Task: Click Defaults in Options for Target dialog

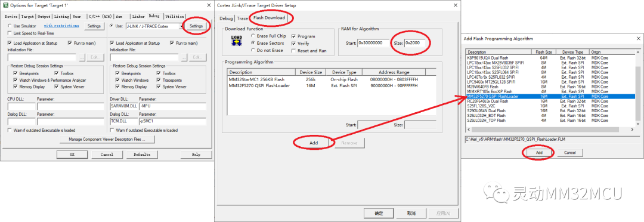Action: click(x=142, y=154)
